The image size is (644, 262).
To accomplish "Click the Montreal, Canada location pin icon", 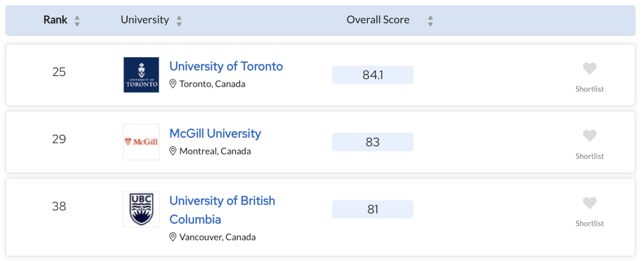I will pyautogui.click(x=173, y=151).
